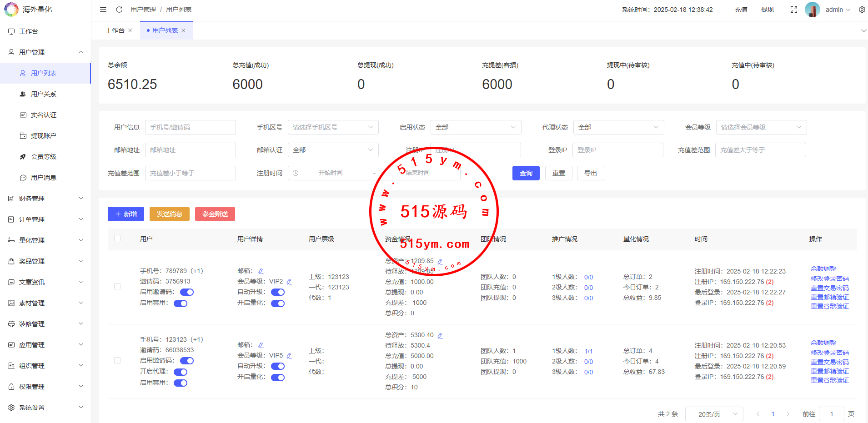Viewport: 868px width, 423px height.
Task: Close the 工作台 tab with its X
Action: pos(130,30)
